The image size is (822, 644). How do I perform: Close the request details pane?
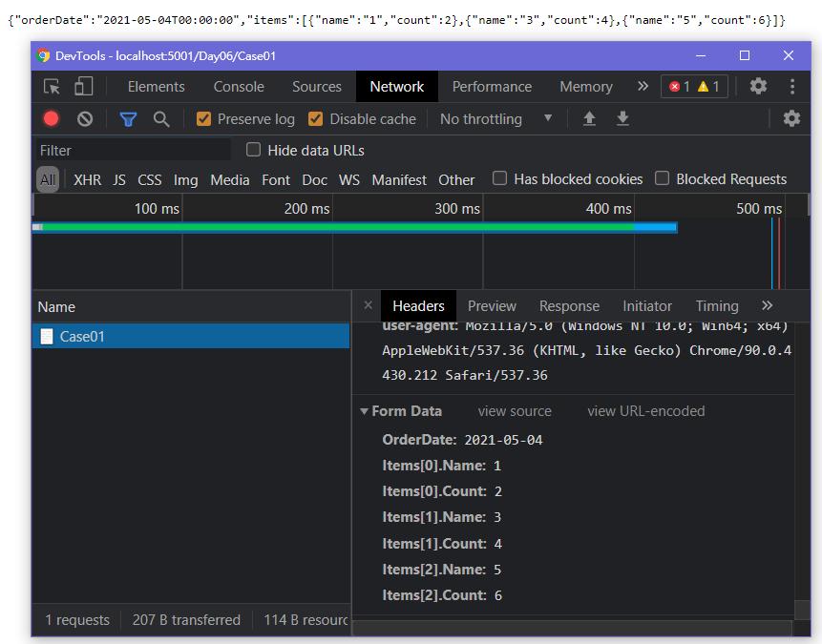click(x=368, y=305)
